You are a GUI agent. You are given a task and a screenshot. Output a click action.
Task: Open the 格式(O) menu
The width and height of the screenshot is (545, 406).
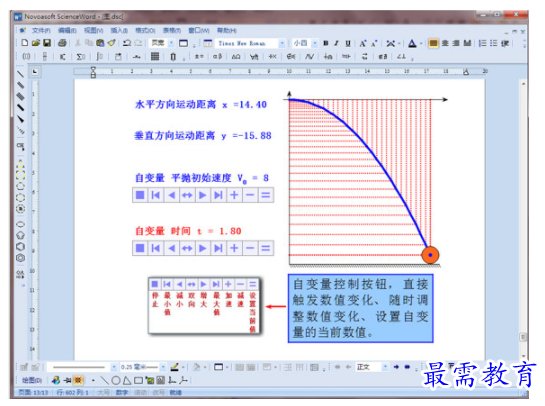point(145,31)
